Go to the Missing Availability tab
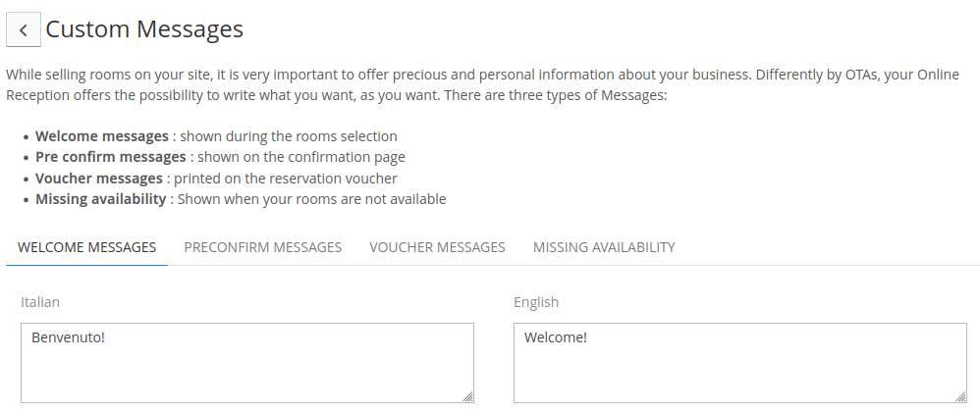 604,247
